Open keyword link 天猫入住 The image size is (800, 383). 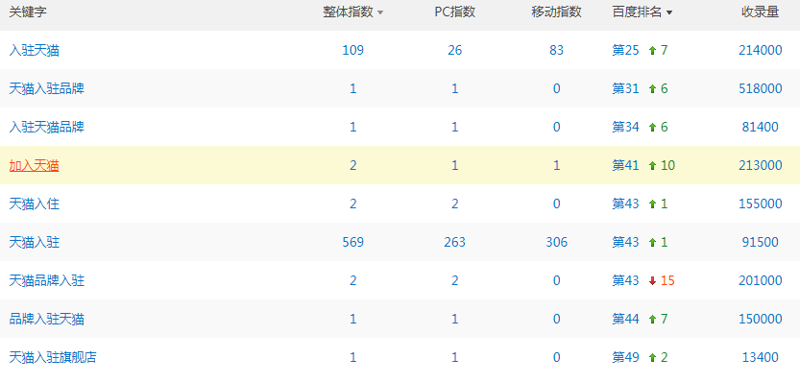coord(34,204)
